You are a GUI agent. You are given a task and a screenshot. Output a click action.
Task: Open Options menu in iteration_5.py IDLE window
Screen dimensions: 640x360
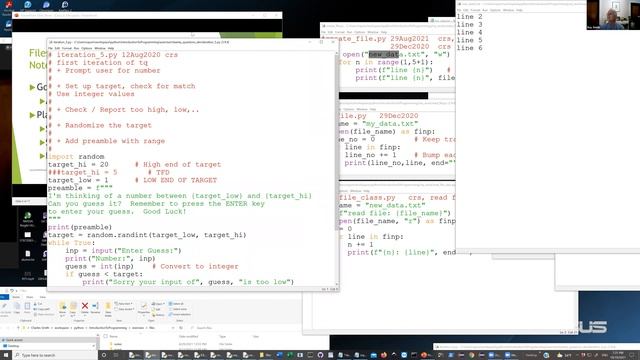coord(87,48)
